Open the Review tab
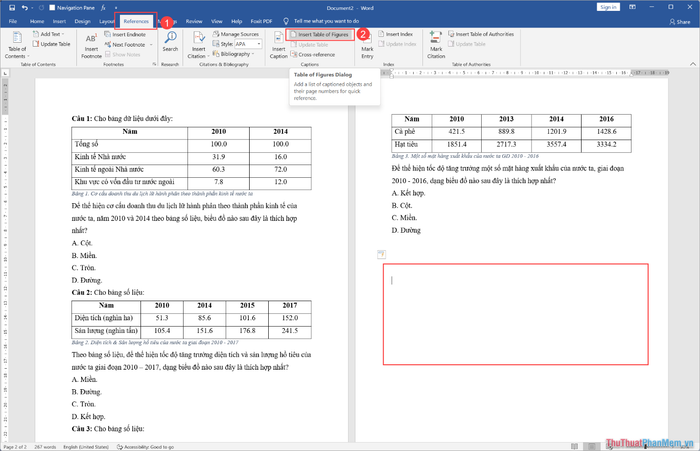 tap(194, 20)
